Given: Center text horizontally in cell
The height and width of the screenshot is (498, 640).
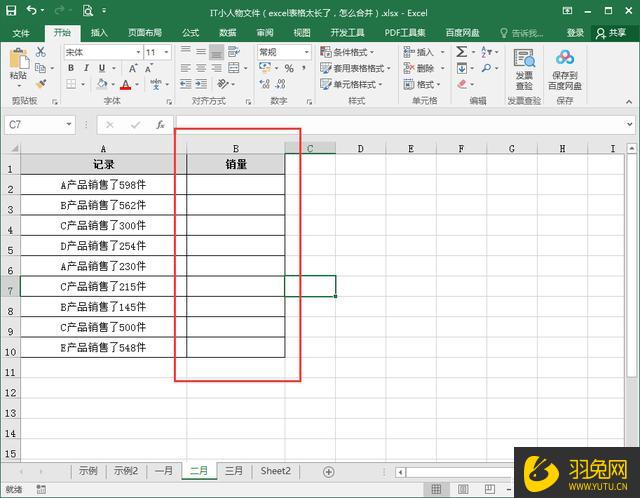Looking at the screenshot, I should click(x=200, y=68).
